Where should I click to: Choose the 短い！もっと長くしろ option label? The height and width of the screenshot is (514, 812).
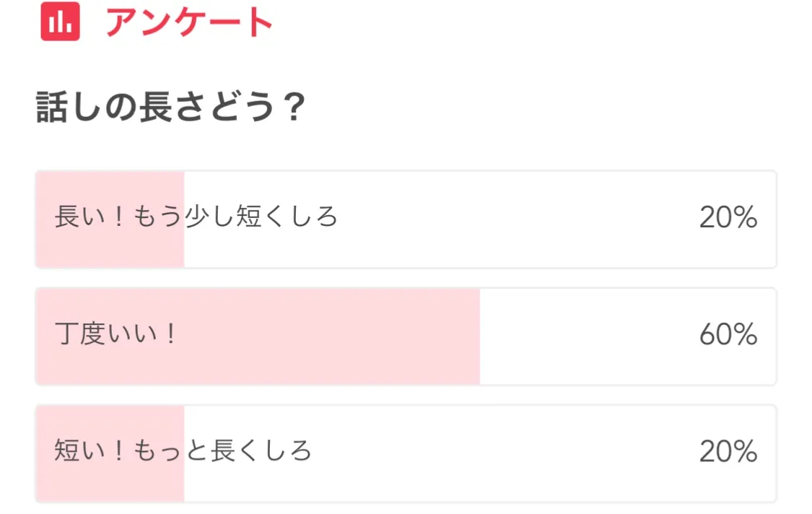click(x=183, y=451)
